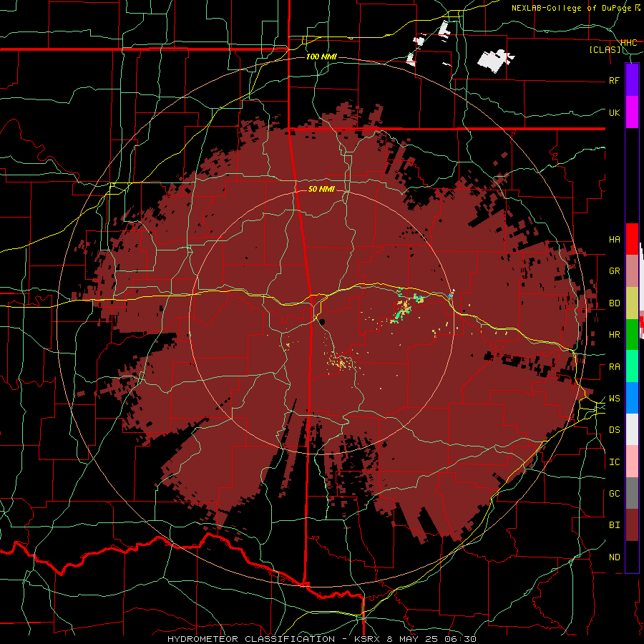
Task: Select the BD yellow legend swatch
Action: (632, 303)
